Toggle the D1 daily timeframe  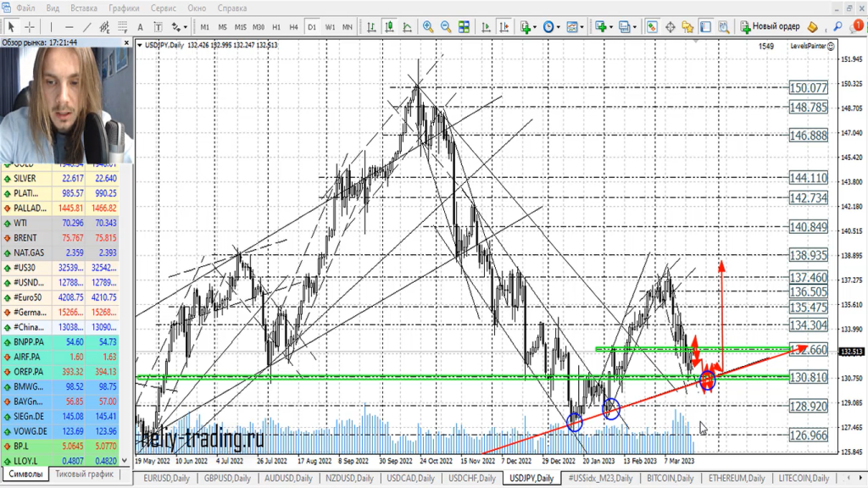312,26
